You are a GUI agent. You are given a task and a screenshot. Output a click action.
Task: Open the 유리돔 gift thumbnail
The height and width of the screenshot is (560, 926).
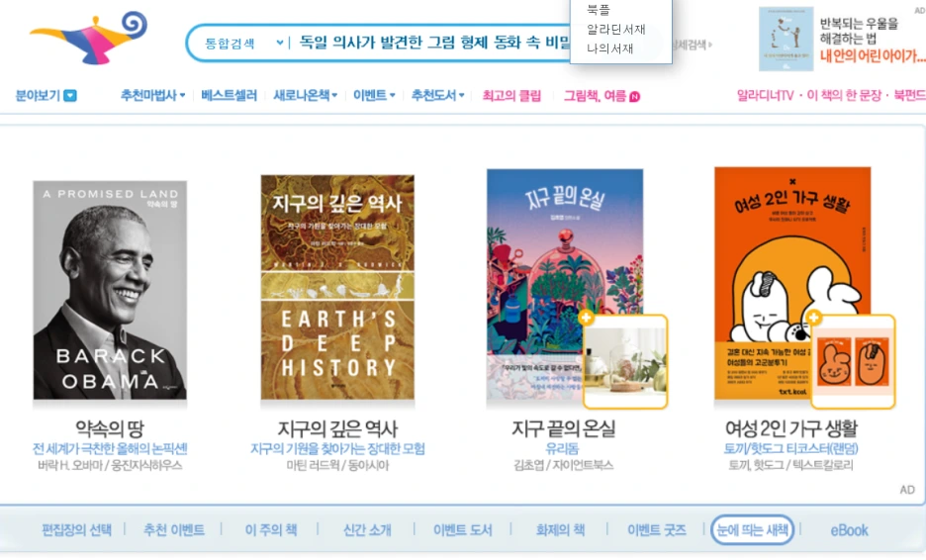(x=625, y=361)
